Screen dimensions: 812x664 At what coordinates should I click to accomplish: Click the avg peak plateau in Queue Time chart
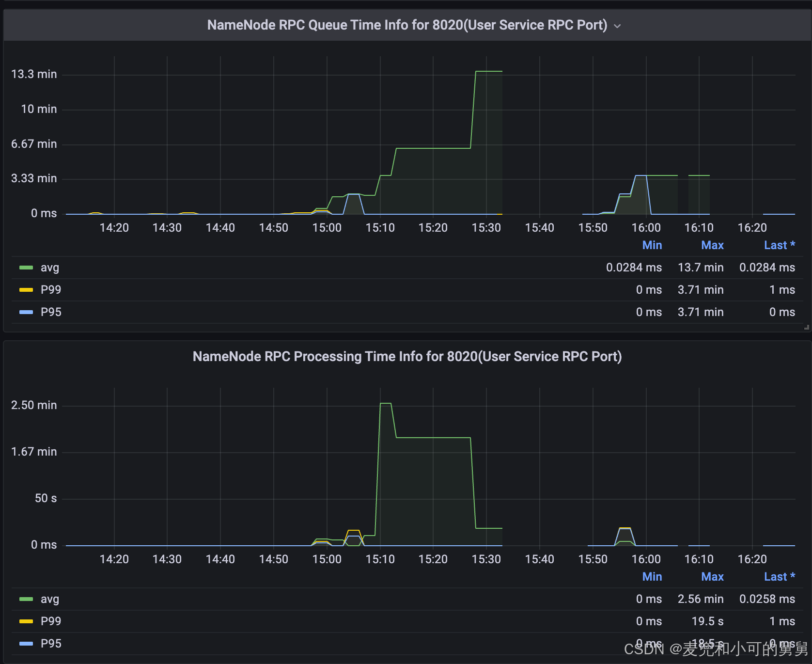coord(489,71)
